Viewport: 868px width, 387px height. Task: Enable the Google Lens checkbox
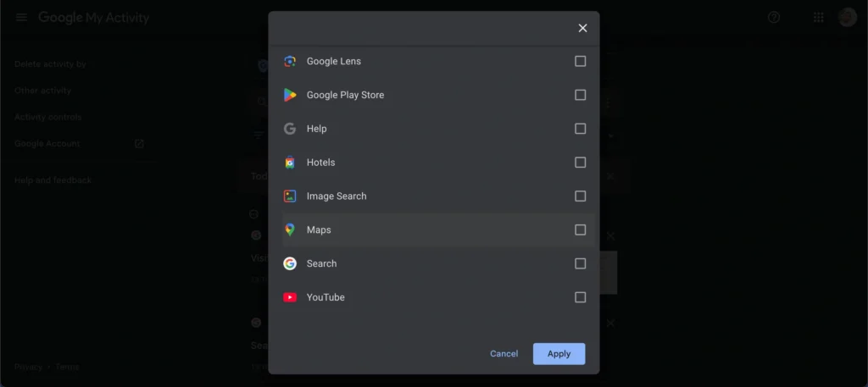pyautogui.click(x=580, y=61)
